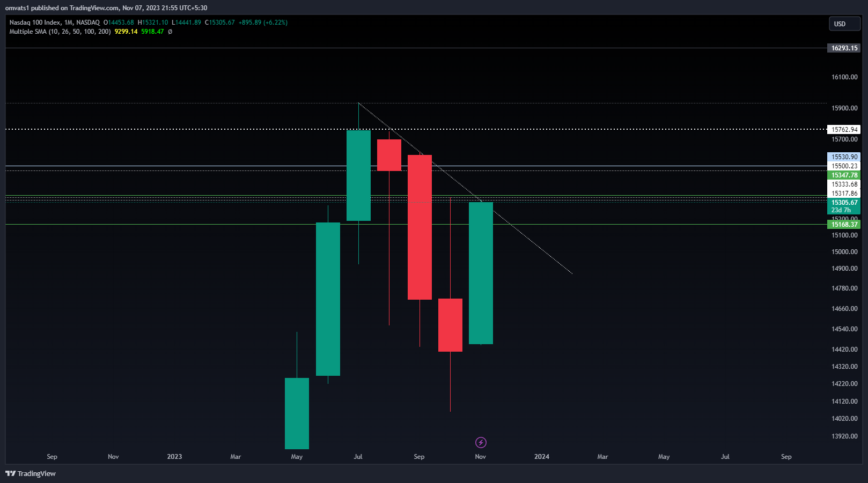Click the 15333.68 price label
Screen dimensions: 868x483
click(x=844, y=184)
